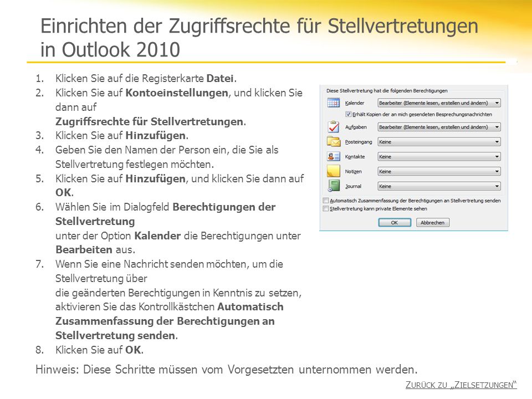Image resolution: width=532 pixels, height=399 pixels.
Task: Expand the Posteingang permission dropdown
Action: (439, 142)
